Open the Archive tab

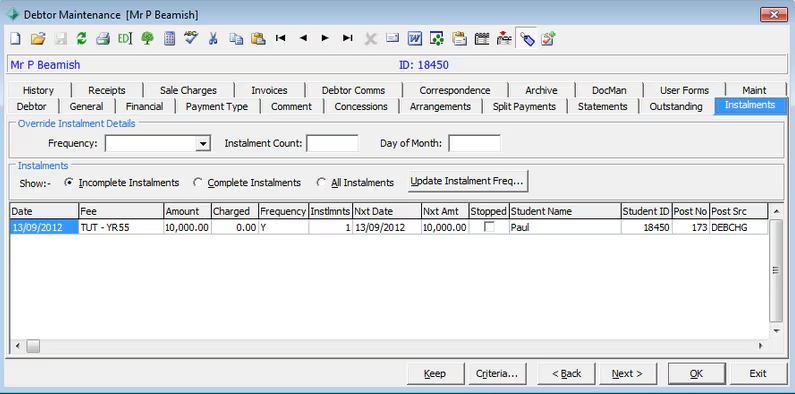click(541, 90)
